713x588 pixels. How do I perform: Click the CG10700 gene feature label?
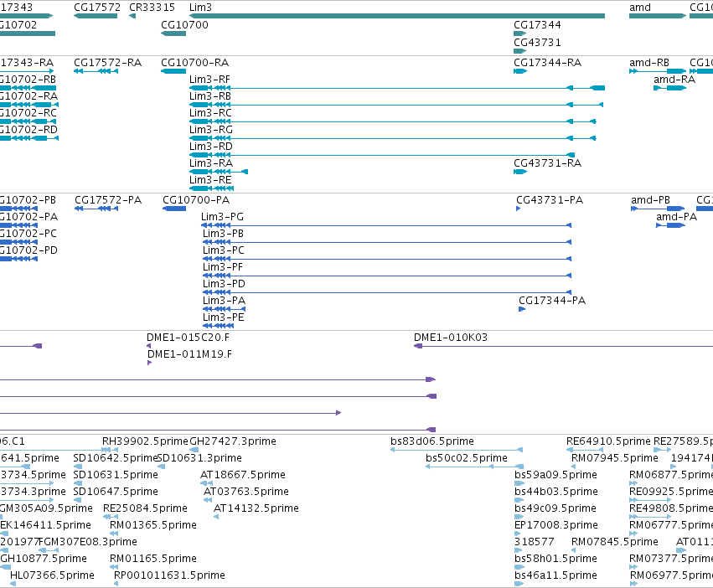coord(184,24)
